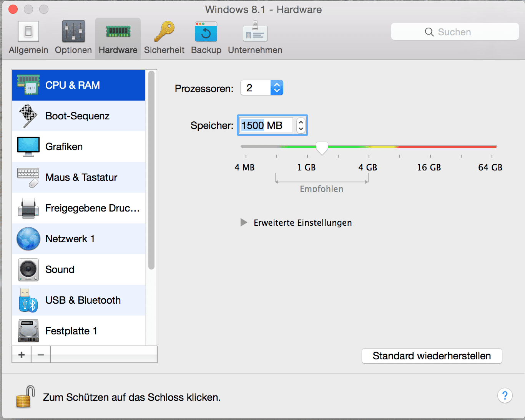525x420 pixels.
Task: Open Freigegebene Drucker settings
Action: (92, 208)
